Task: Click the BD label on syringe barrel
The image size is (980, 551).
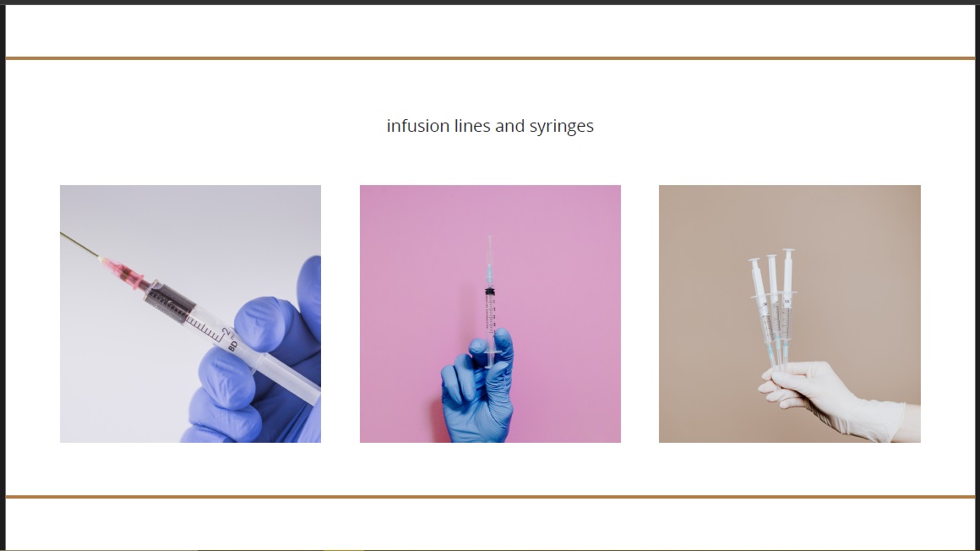Action: pos(232,345)
